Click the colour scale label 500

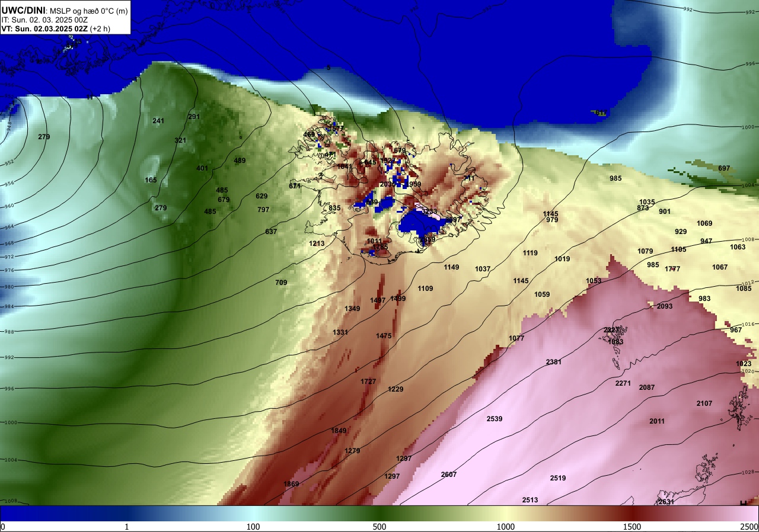tap(379, 527)
